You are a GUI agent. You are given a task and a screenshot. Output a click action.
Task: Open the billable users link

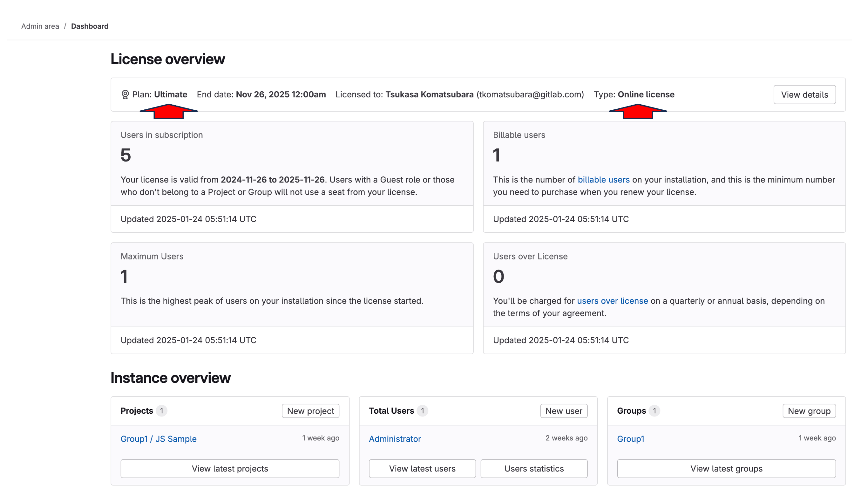click(603, 180)
